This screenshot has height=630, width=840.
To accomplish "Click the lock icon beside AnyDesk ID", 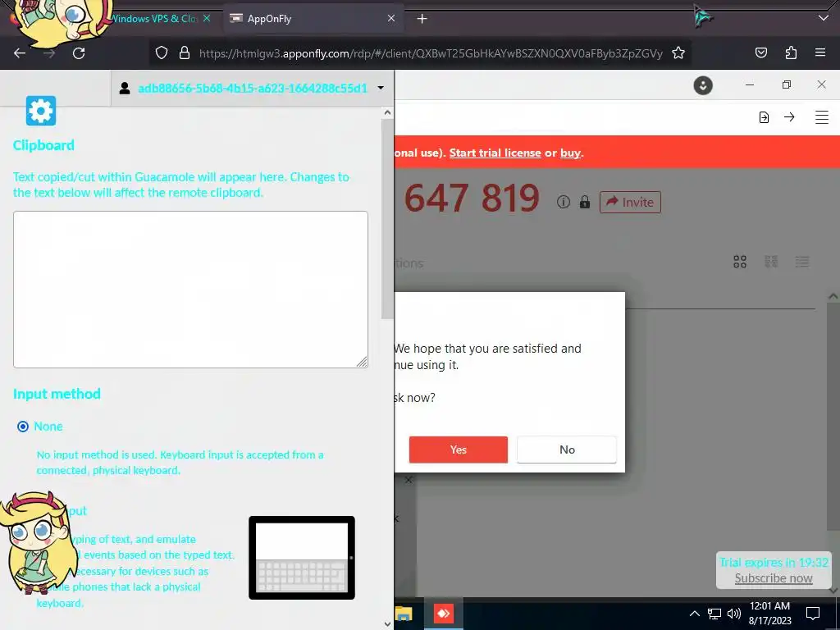I will tap(584, 202).
